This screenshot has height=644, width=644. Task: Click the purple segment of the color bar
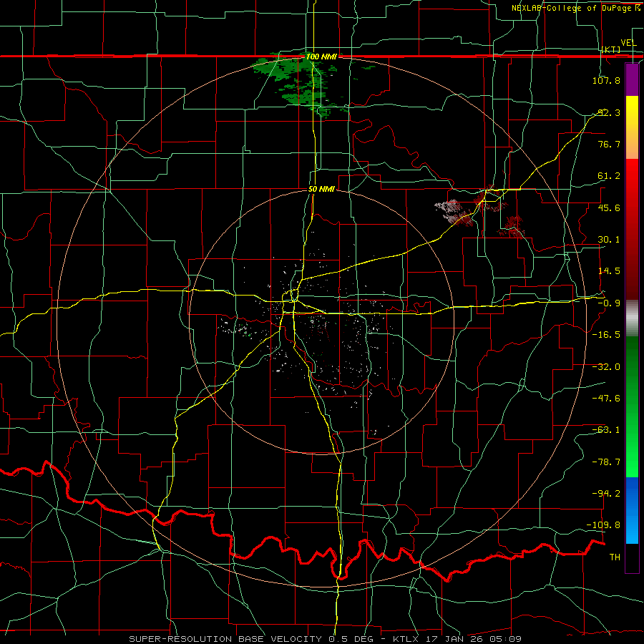click(632, 79)
